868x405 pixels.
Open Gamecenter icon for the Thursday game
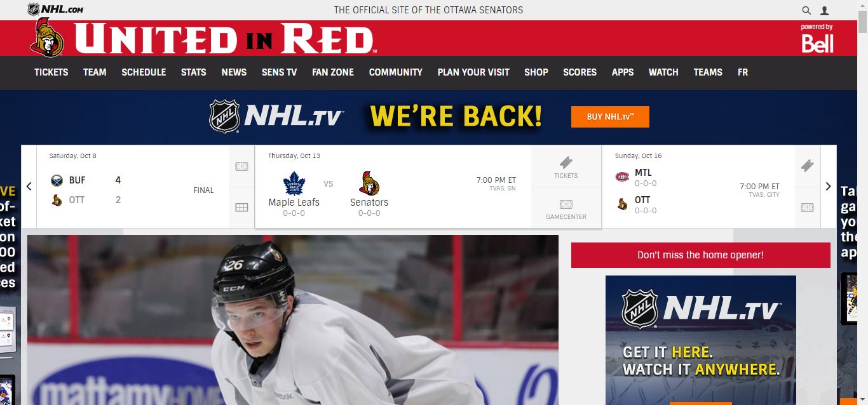[x=566, y=208]
